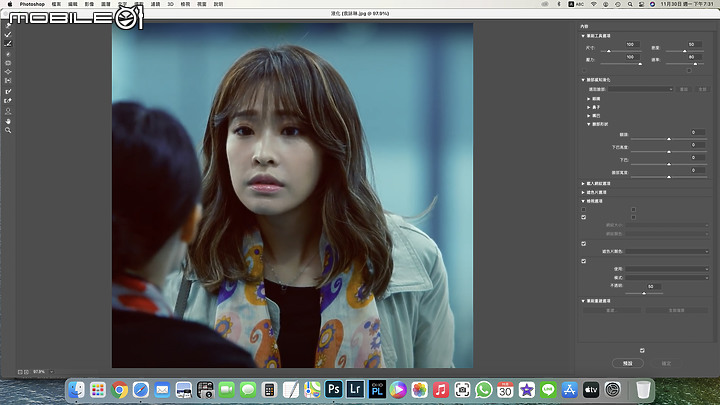
Task: Expand the 鼻子 subsection
Action: 588,107
